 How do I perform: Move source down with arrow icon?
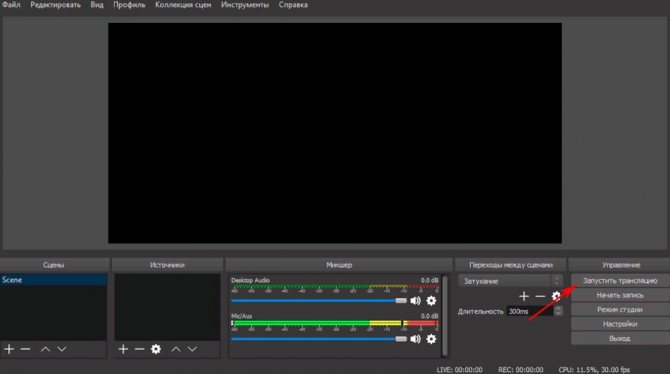coord(192,349)
